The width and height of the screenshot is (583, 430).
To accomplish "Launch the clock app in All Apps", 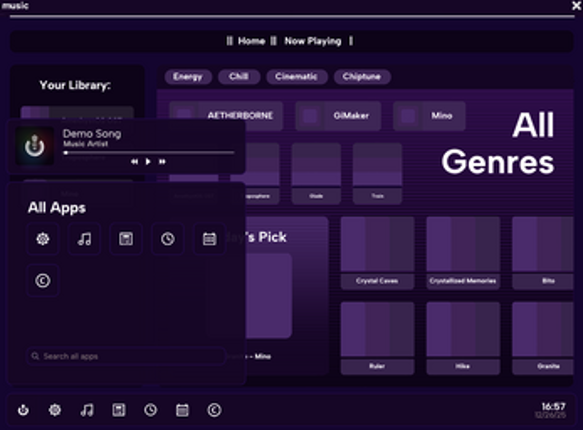I will click(168, 239).
